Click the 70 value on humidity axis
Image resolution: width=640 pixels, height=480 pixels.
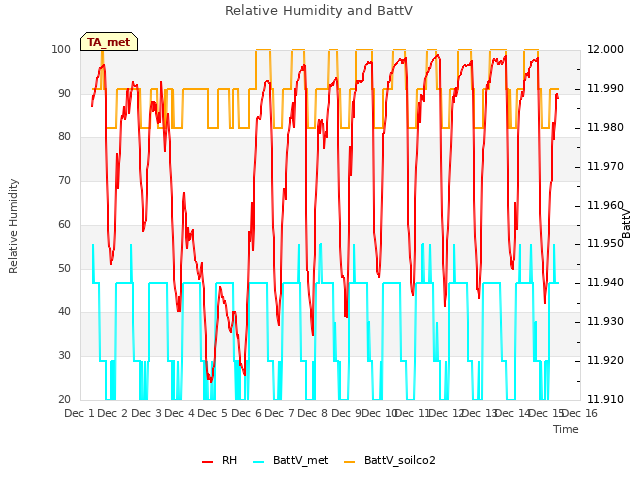pos(64,180)
